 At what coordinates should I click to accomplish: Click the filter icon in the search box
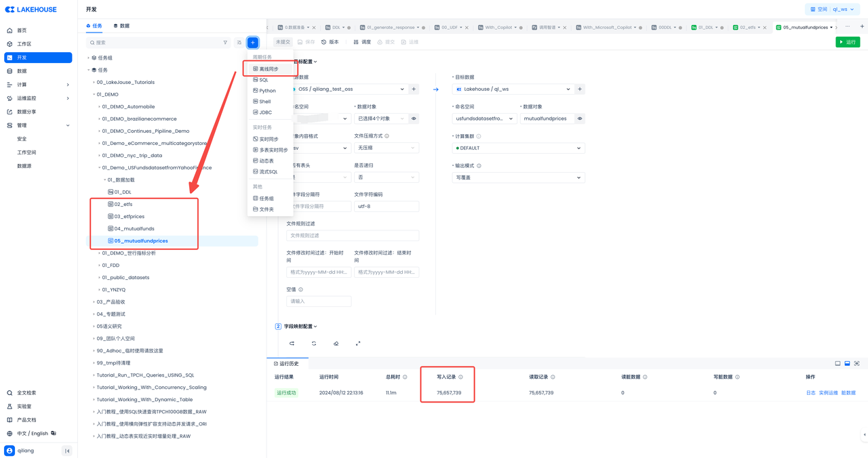coord(225,43)
